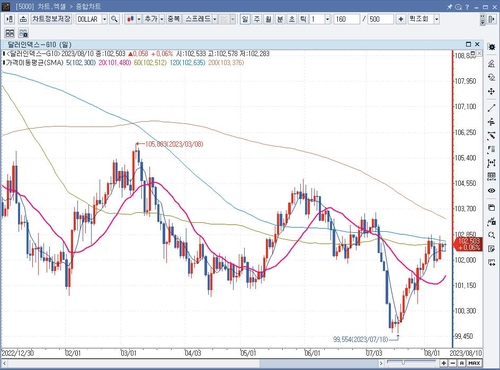
Task: Click the 99,554(2023/07/18) low price label
Action: (361, 339)
